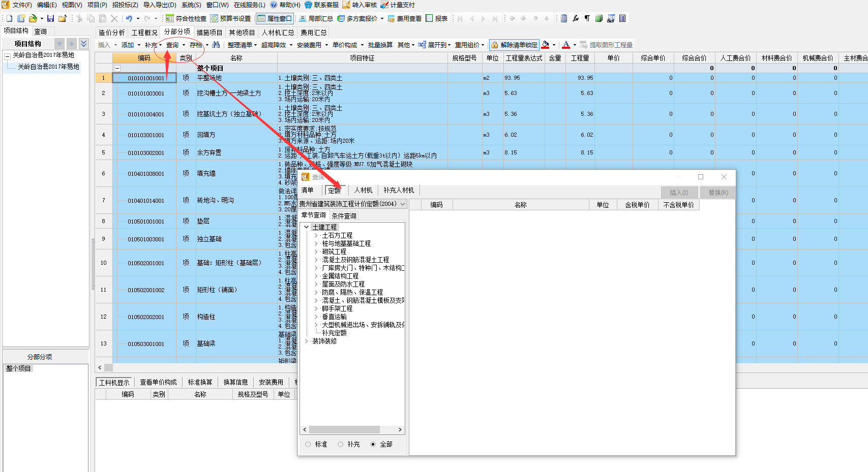Image resolution: width=868 pixels, height=472 pixels.
Task: Click the 转入审核 icon in the menu bar
Action: click(346, 5)
